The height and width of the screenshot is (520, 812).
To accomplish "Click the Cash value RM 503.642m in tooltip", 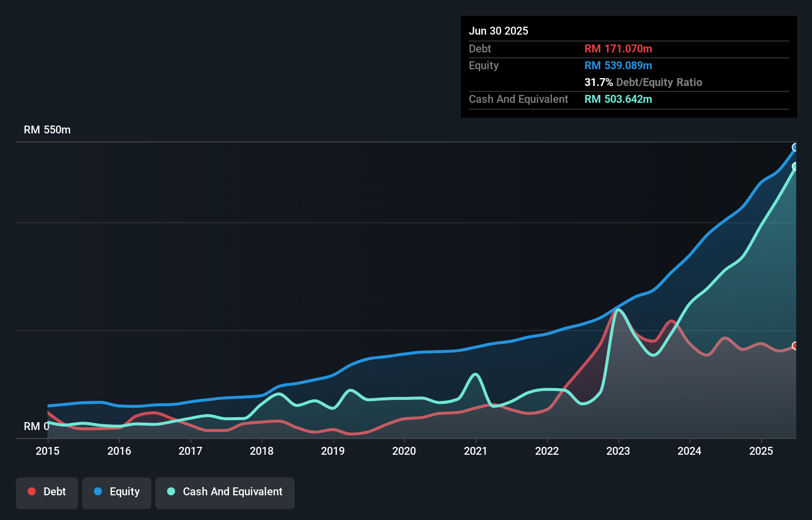I will pos(618,99).
